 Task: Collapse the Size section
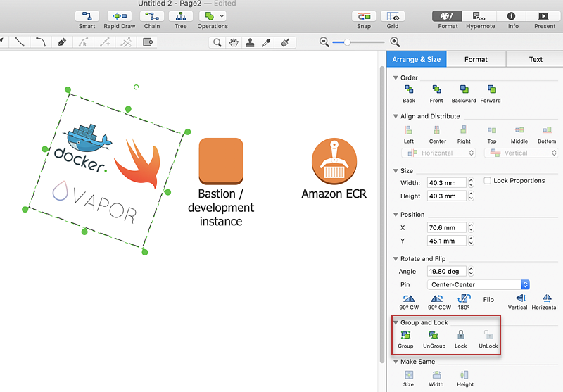click(396, 171)
